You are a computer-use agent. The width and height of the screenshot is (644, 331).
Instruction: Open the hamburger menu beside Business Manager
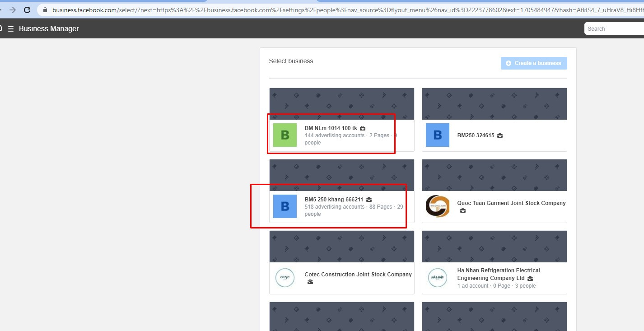point(10,29)
